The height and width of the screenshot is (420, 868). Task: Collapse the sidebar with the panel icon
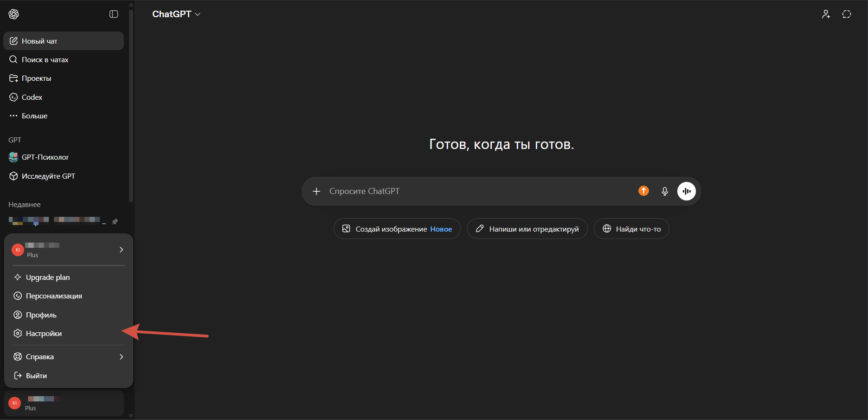tap(114, 14)
